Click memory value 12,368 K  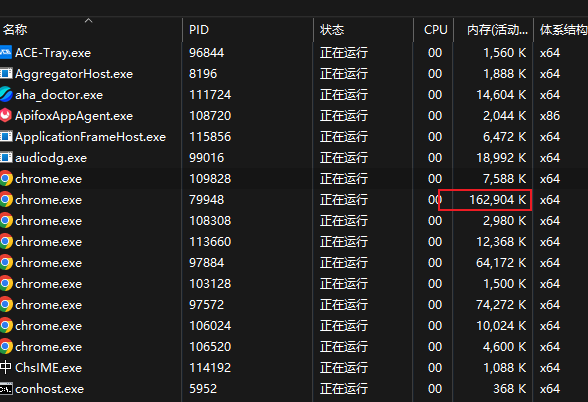coord(501,242)
